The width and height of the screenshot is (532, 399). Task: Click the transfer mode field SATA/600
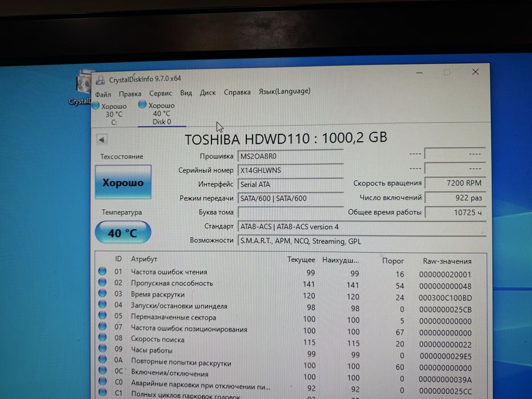tap(290, 198)
